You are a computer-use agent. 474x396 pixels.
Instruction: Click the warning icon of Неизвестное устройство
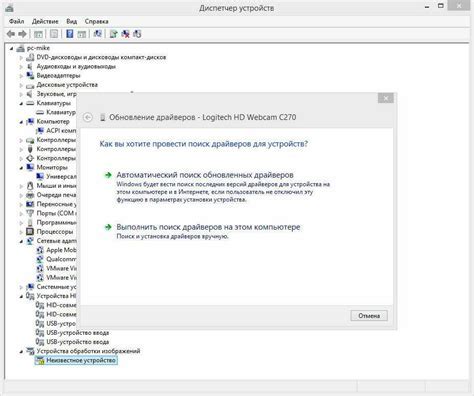pos(40,360)
